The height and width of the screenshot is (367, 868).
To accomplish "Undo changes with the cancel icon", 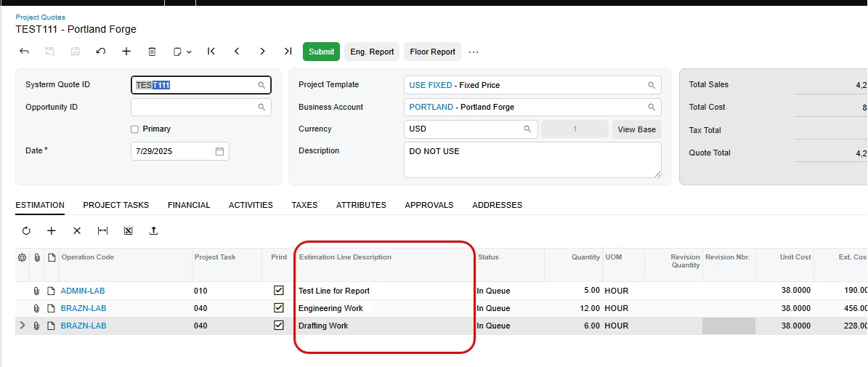I will coord(101,52).
